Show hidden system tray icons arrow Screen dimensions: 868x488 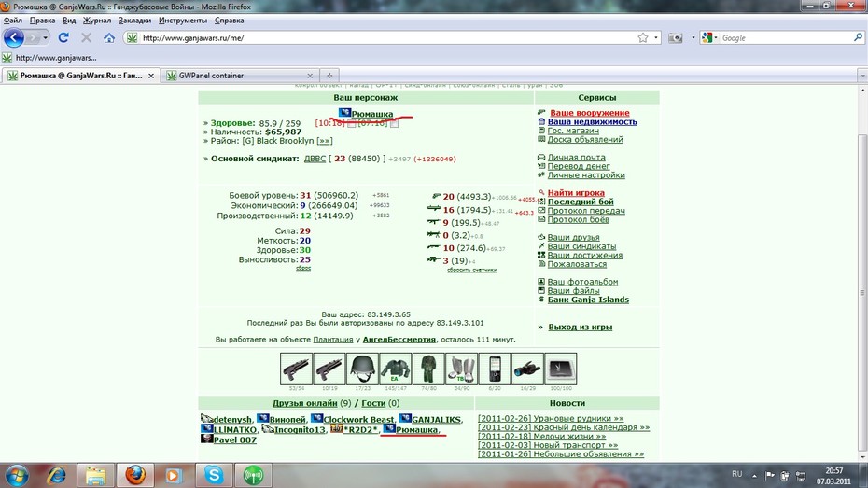click(754, 475)
